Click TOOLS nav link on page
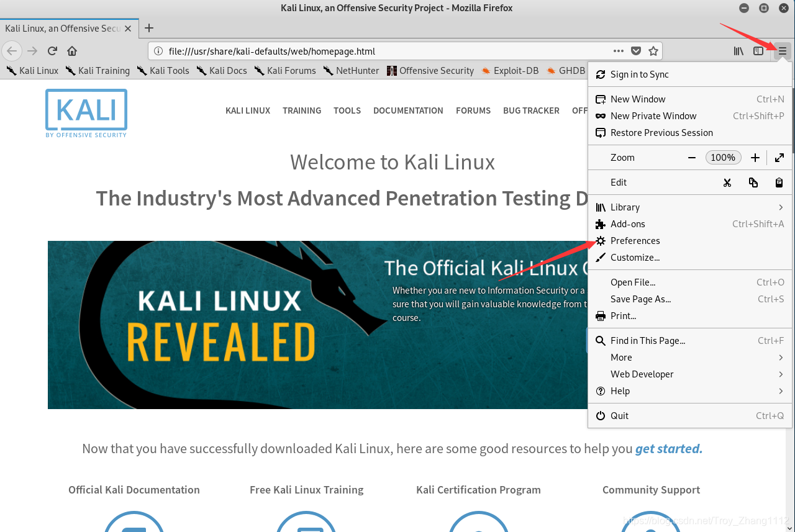 point(347,110)
